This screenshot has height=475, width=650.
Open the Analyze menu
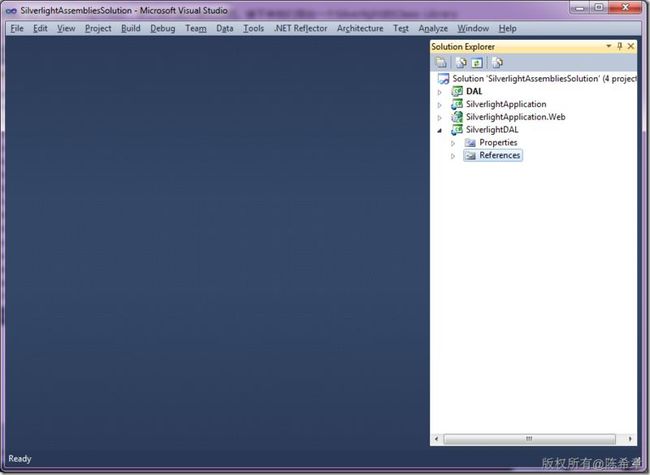click(x=433, y=28)
